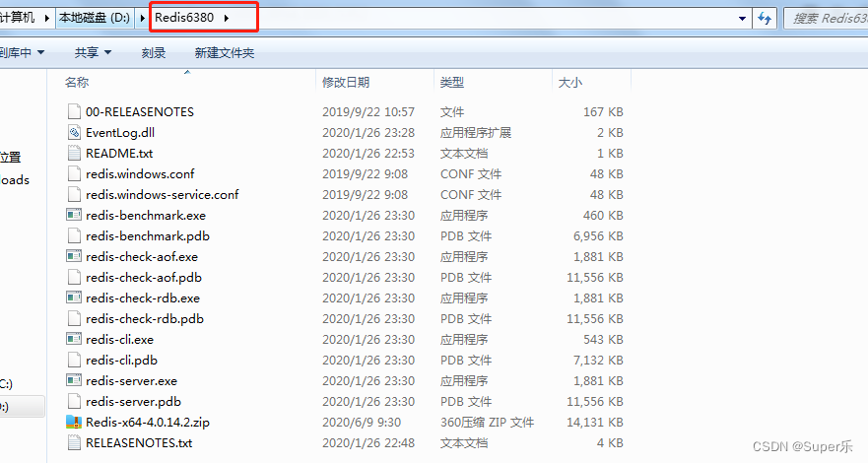
Task: Click the Redis-x64-4.0.14.2.zip archive icon
Action: (74, 422)
